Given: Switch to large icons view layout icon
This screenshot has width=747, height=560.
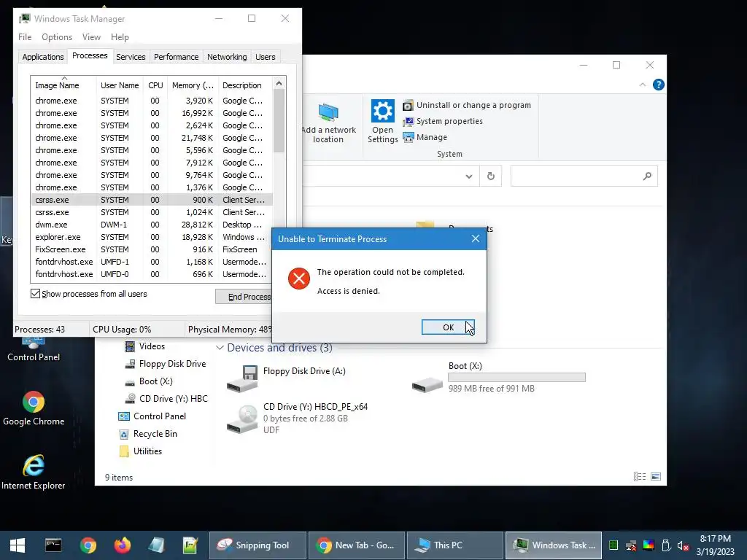Looking at the screenshot, I should 656,476.
